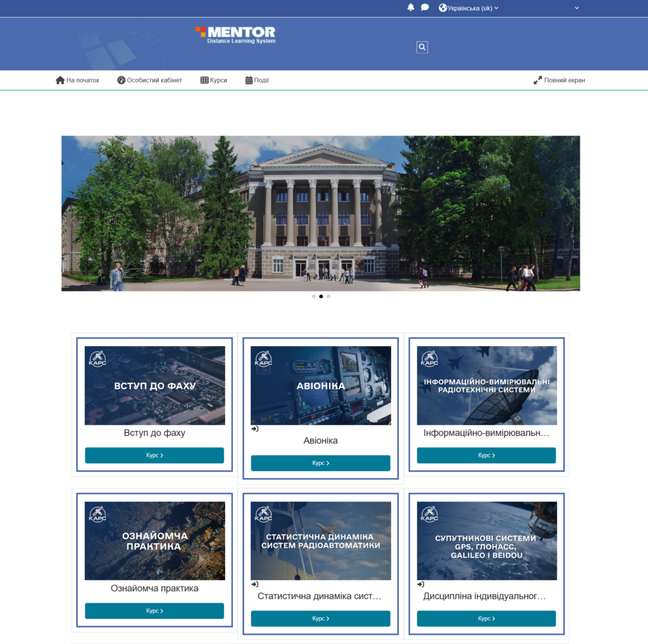The image size is (648, 644).
Task: Expand the Українська (uk) language dropdown
Action: tap(473, 8)
